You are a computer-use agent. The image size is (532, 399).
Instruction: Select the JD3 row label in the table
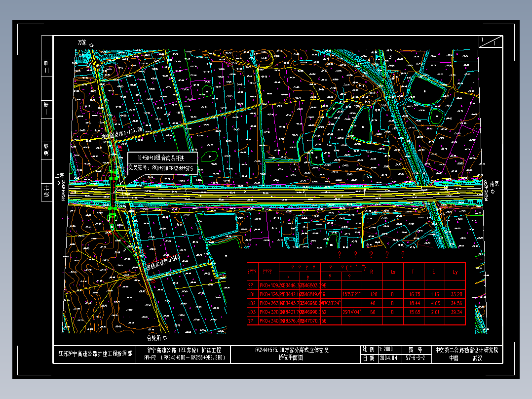(x=252, y=312)
